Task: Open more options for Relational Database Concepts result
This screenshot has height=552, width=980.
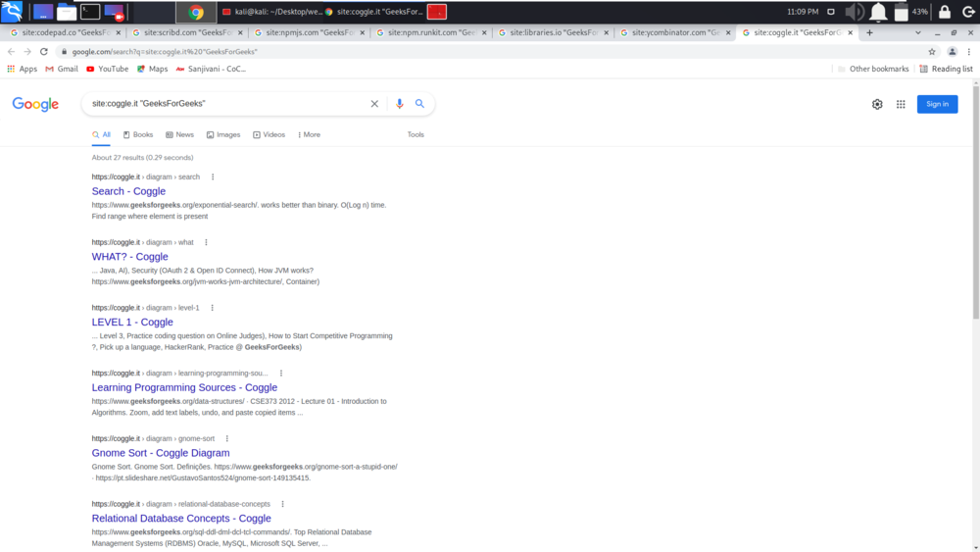Action: tap(282, 504)
